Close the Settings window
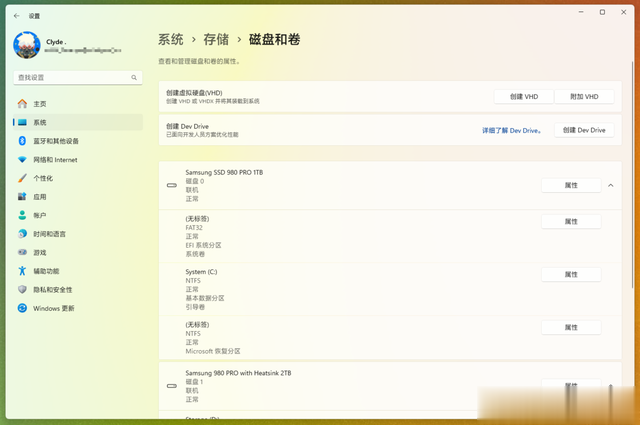 coord(623,12)
